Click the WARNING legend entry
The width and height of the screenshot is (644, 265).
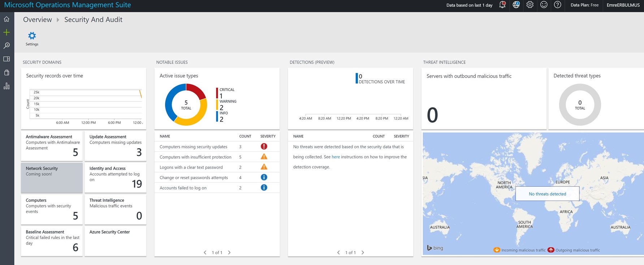click(x=226, y=105)
